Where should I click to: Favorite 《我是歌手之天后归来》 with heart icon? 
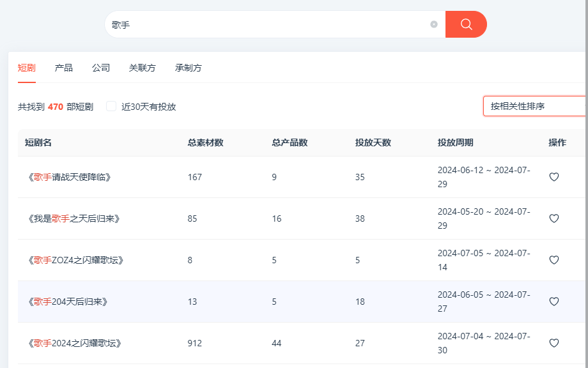tap(554, 218)
